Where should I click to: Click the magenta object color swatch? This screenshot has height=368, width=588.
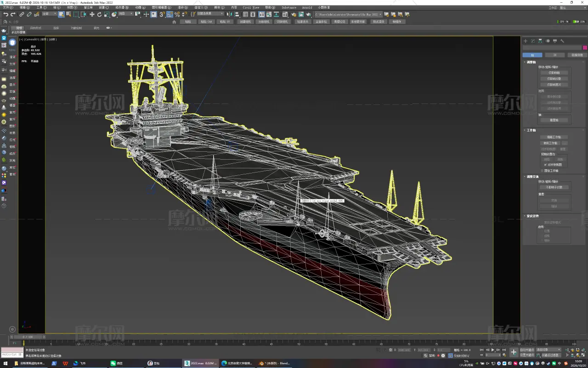pos(585,48)
